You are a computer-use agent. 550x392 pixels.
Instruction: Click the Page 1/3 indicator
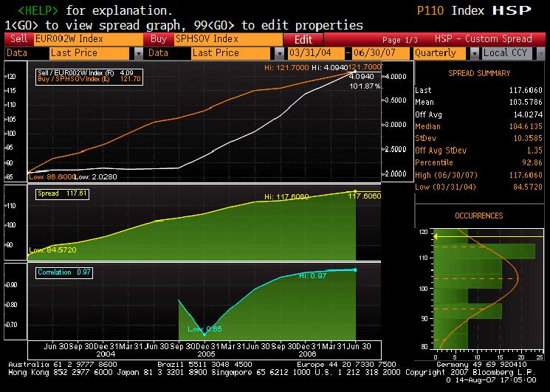400,40
